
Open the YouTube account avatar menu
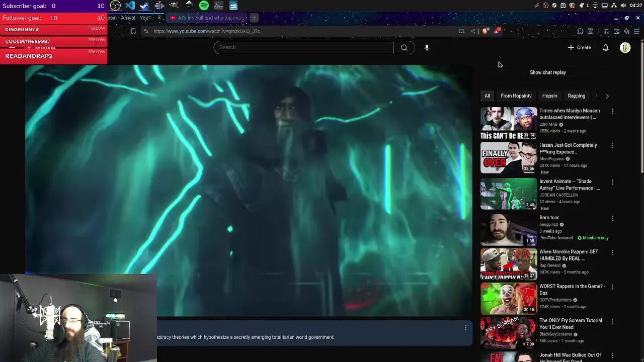625,48
